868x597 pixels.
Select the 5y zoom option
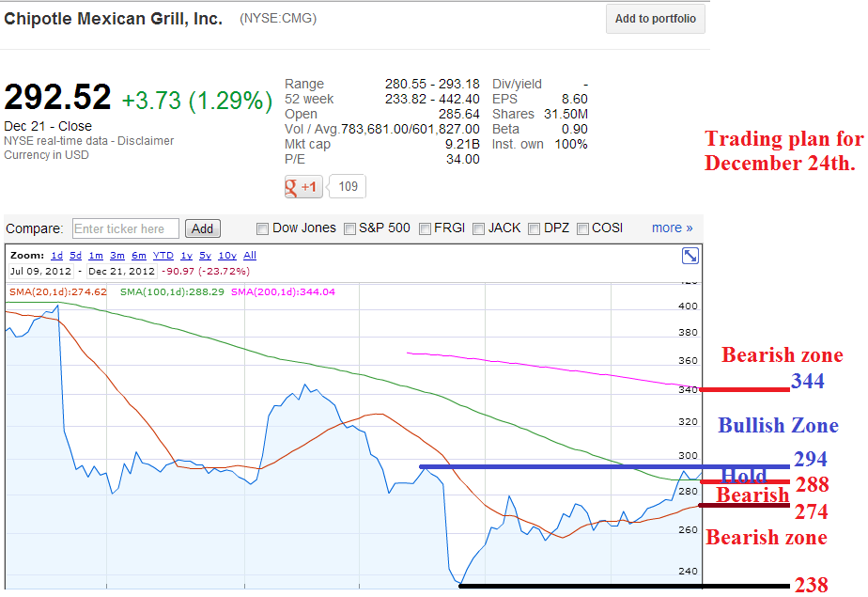pos(206,256)
